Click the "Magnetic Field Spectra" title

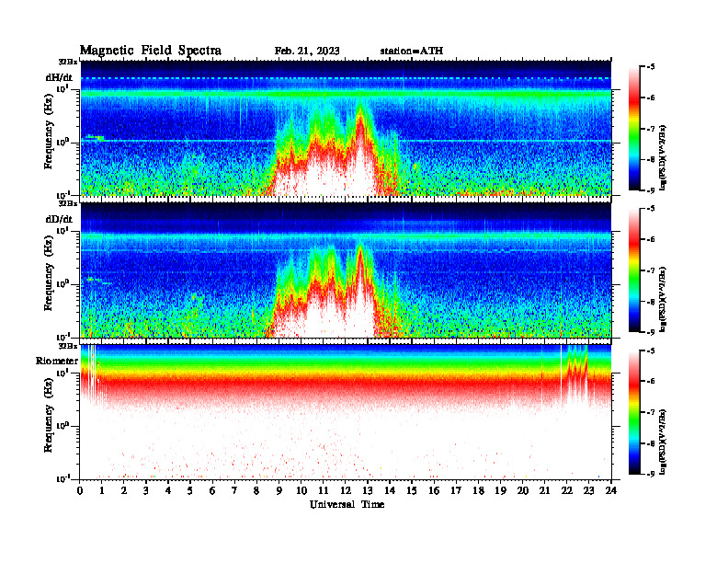pos(151,51)
